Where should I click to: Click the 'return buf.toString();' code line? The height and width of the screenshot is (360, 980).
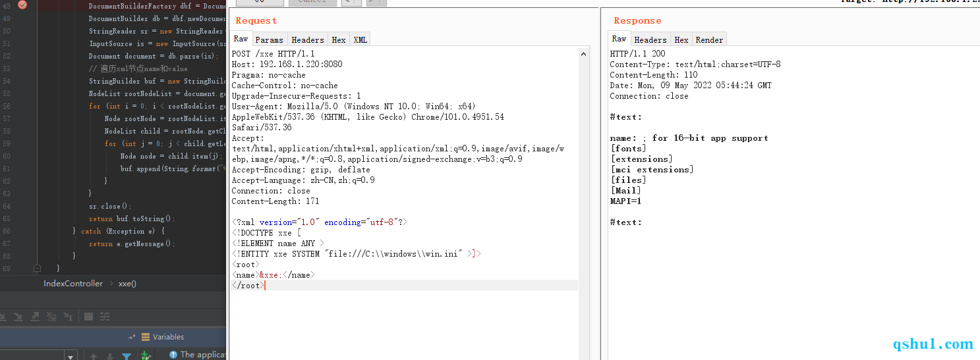pyautogui.click(x=131, y=219)
